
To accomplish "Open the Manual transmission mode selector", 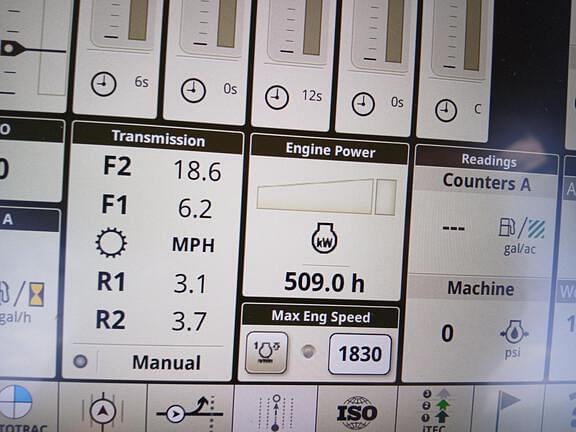I will point(167,363).
